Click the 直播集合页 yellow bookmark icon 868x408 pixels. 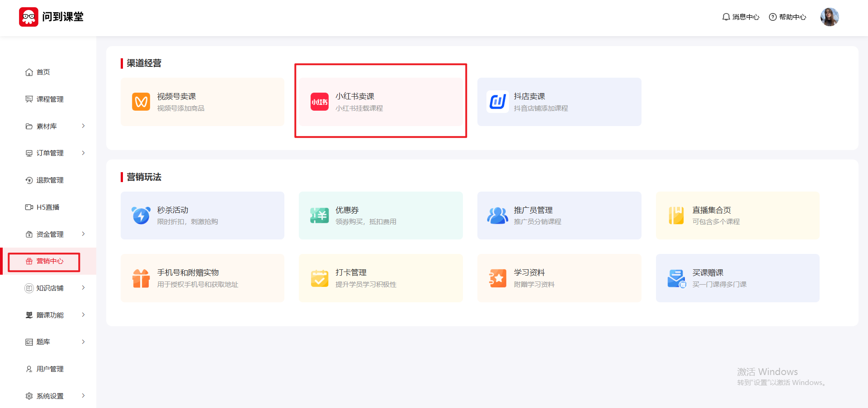click(676, 215)
